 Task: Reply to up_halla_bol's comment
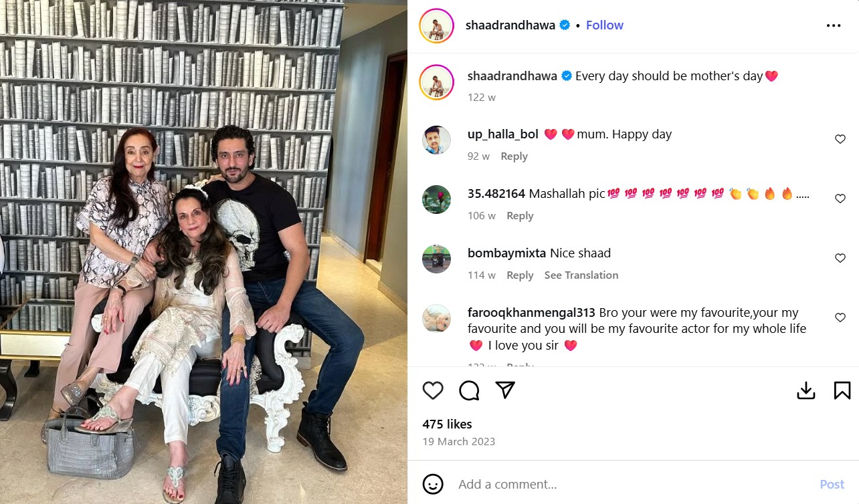tap(514, 156)
